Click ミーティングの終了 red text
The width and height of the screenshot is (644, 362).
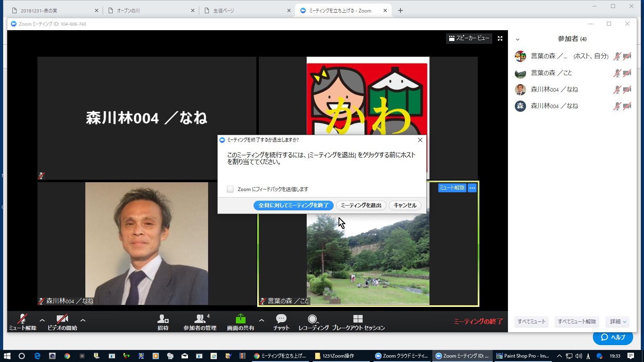[x=478, y=321]
